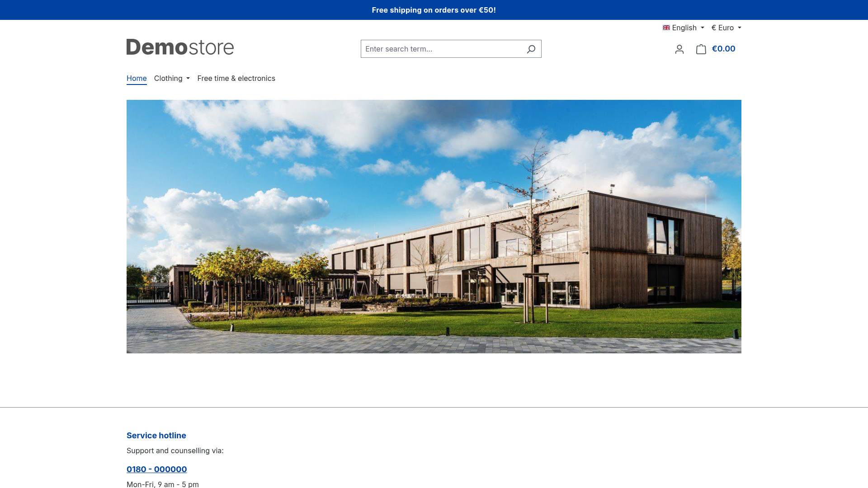Go to the Home menu item

point(137,78)
